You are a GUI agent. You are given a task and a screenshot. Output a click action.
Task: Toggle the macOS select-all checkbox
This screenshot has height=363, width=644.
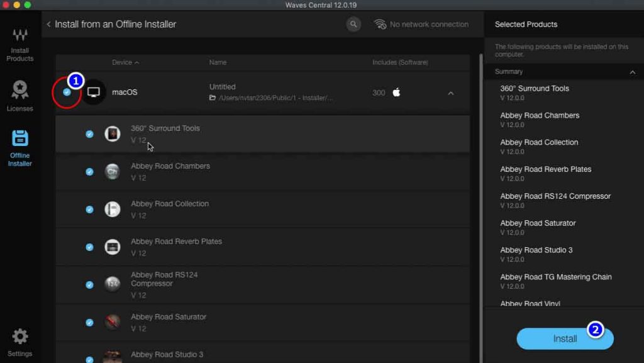67,92
